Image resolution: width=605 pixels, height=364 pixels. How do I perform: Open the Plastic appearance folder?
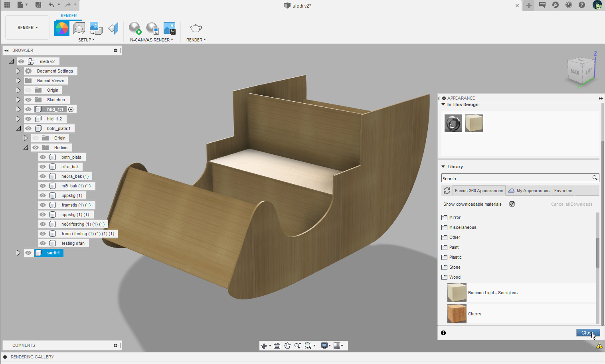(x=452, y=257)
